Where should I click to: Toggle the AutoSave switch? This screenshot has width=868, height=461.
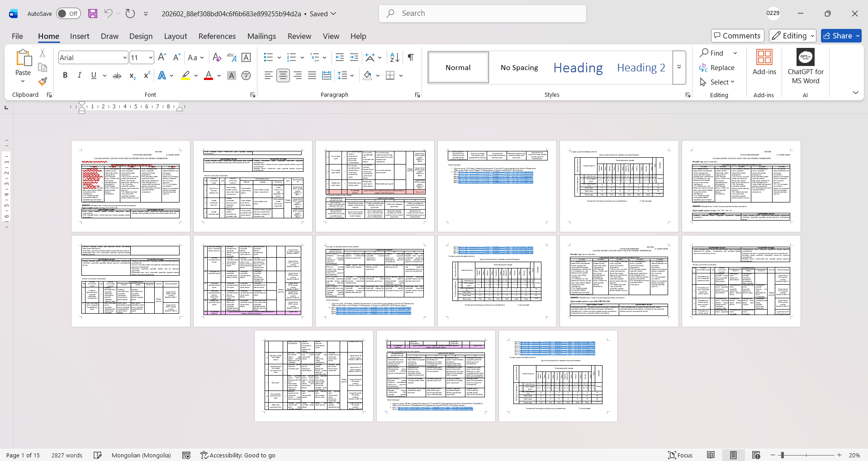click(x=68, y=14)
